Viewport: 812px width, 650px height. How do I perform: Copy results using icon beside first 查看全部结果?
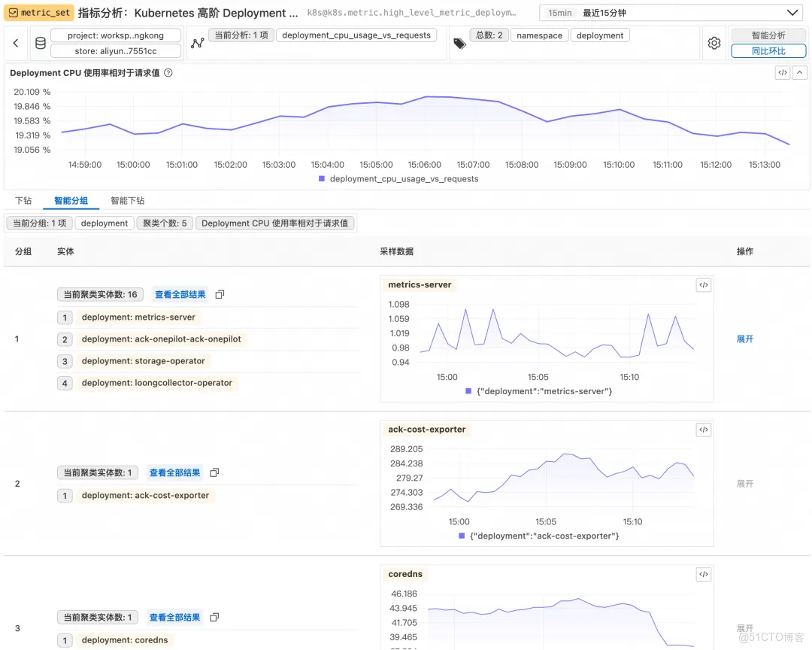(x=219, y=293)
